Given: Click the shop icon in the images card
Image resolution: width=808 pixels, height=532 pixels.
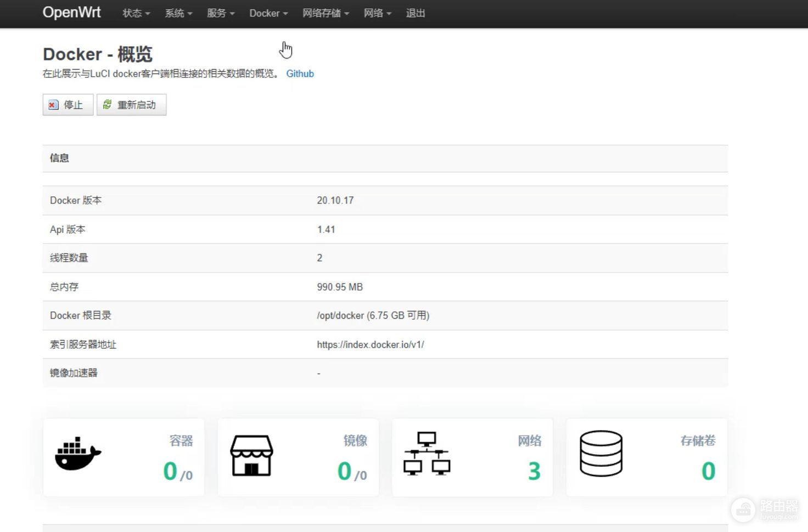Looking at the screenshot, I should tap(251, 455).
